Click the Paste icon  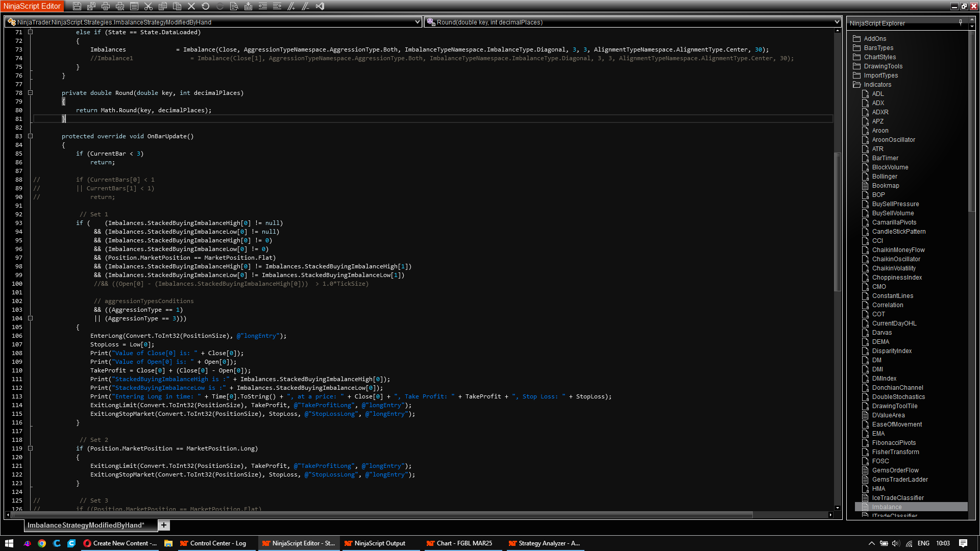[177, 6]
